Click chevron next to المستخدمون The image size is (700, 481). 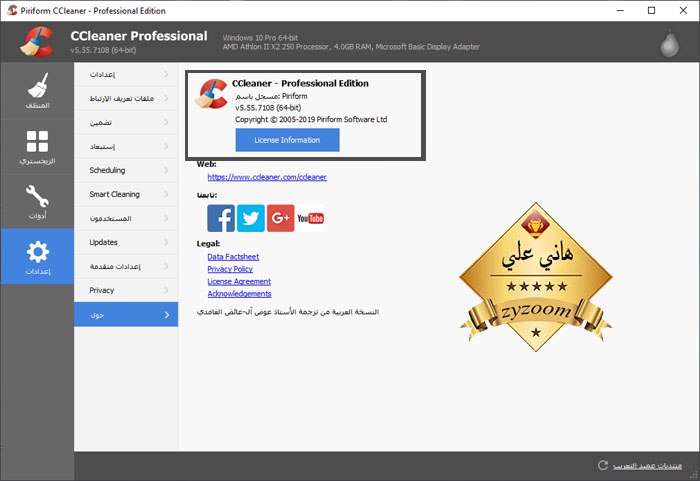(x=166, y=218)
